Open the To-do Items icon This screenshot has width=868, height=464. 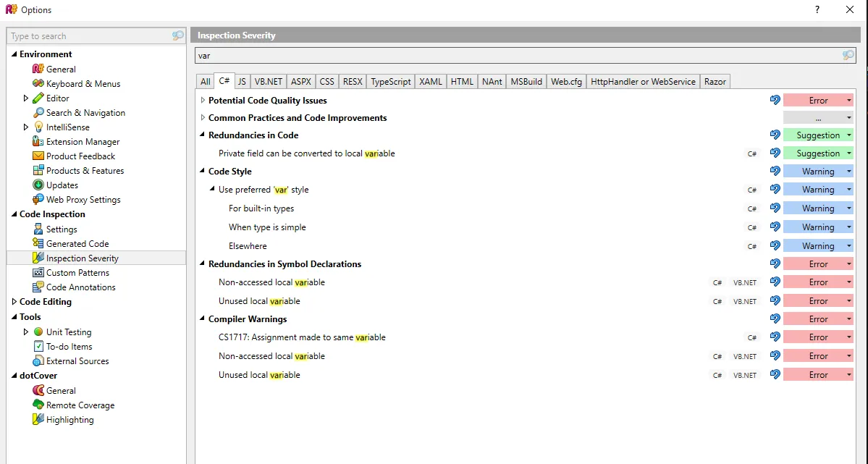click(x=38, y=346)
